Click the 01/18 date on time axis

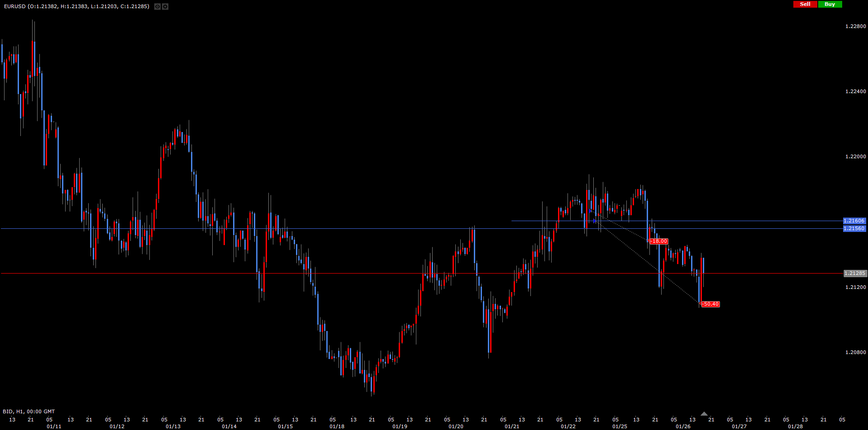pyautogui.click(x=337, y=426)
